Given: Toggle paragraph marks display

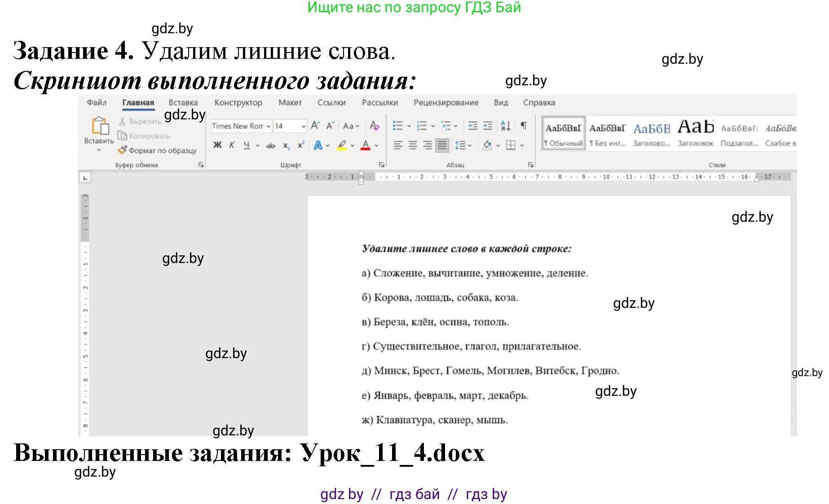Looking at the screenshot, I should [x=523, y=126].
